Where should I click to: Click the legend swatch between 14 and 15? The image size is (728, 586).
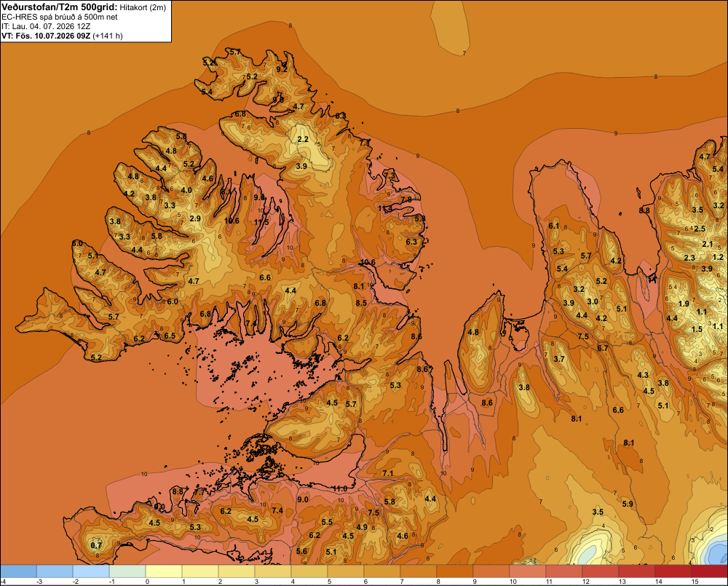pos(673,571)
